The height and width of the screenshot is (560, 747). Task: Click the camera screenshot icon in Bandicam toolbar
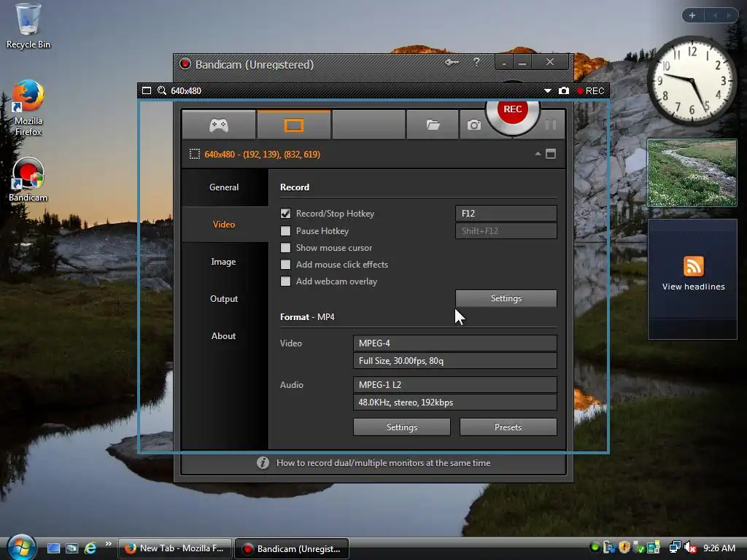click(473, 125)
